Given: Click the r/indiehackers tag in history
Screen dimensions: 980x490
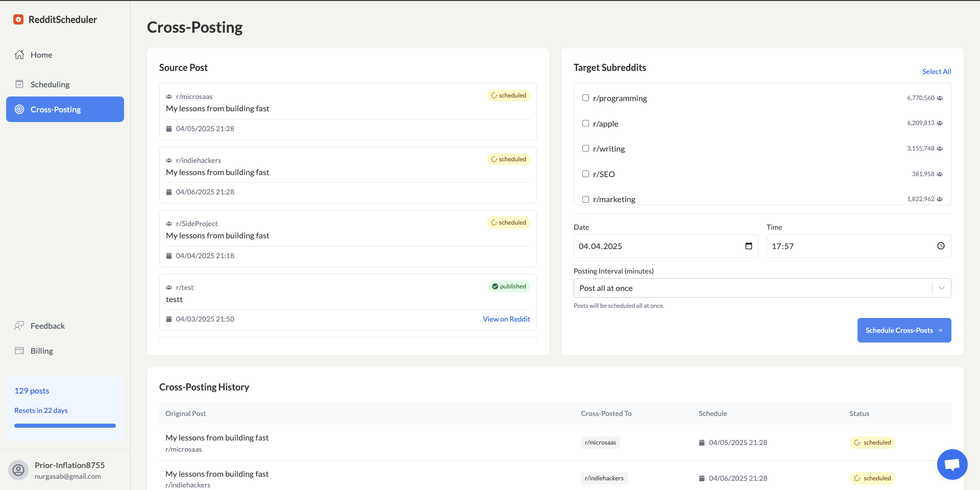Looking at the screenshot, I should [604, 478].
